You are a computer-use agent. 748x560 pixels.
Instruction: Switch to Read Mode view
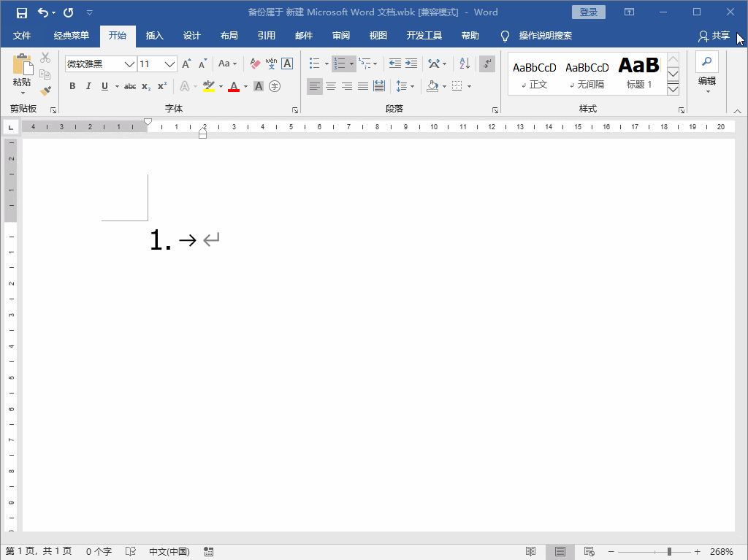point(530,552)
